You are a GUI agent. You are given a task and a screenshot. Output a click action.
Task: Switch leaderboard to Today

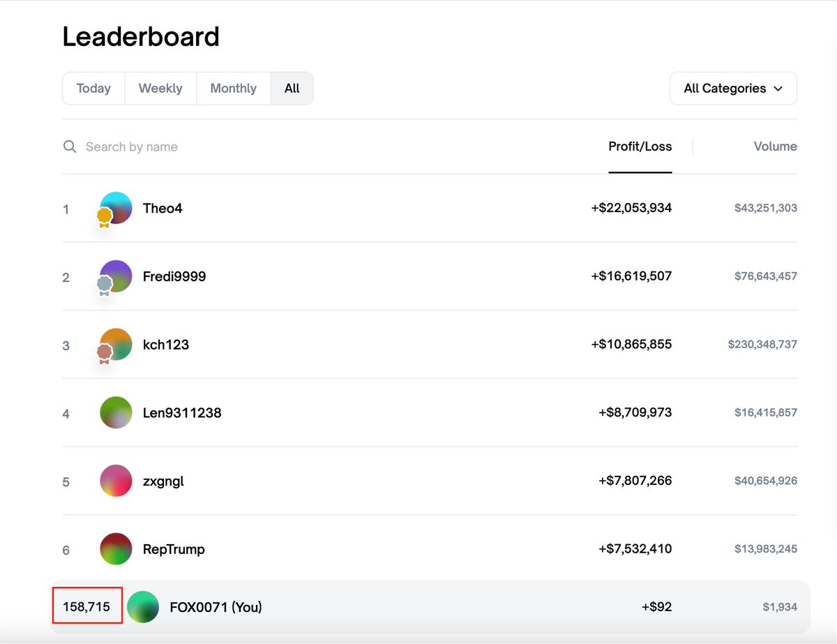tap(93, 89)
